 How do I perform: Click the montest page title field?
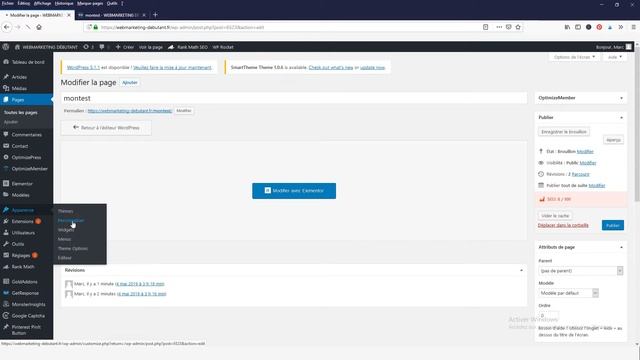pyautogui.click(x=294, y=98)
